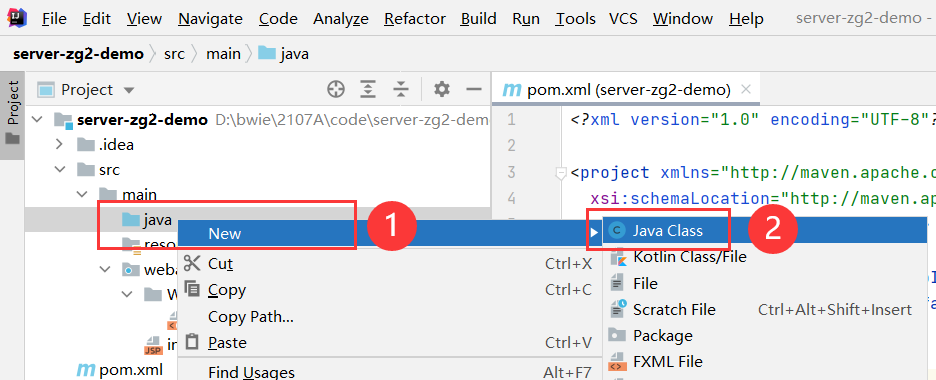The height and width of the screenshot is (380, 936).
Task: Select FXML File from submenu
Action: pos(765,362)
